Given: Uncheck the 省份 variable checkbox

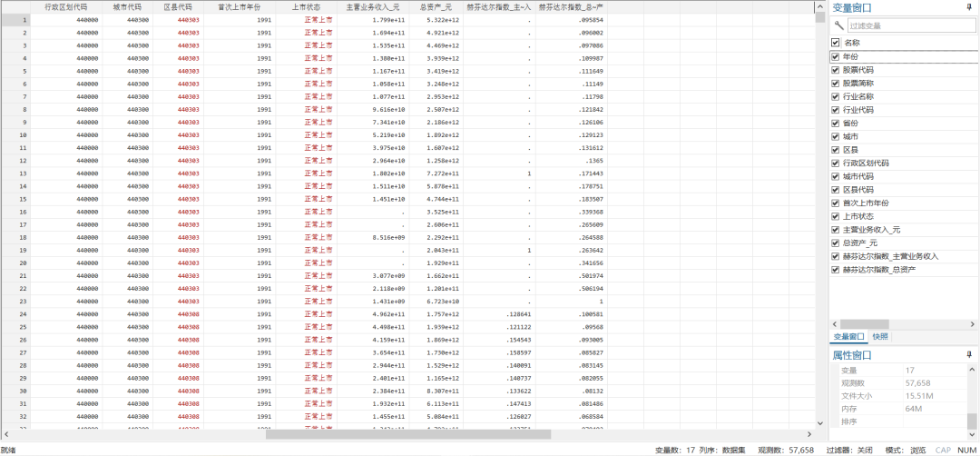Looking at the screenshot, I should click(836, 124).
